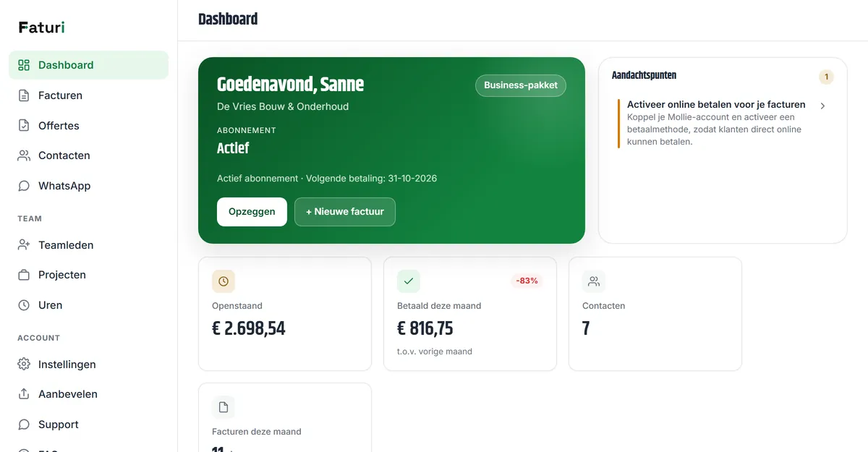Click the contacts count 7

[586, 329]
